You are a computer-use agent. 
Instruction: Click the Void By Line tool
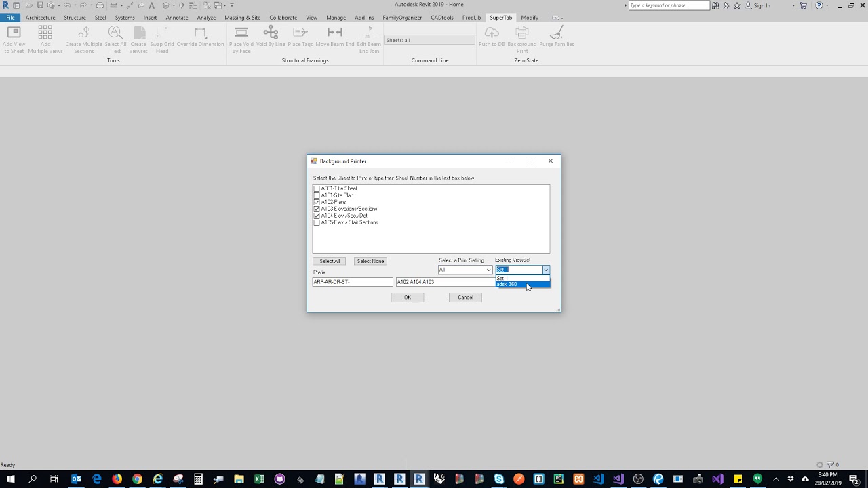(x=271, y=36)
